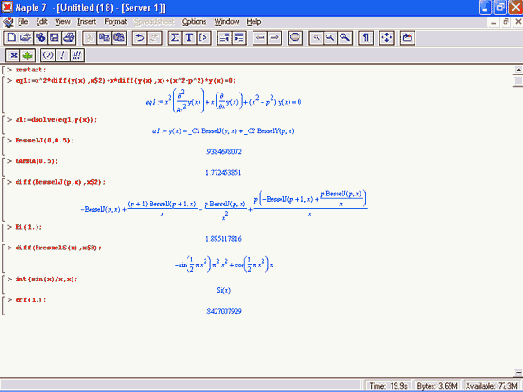
Task: Select the zoom magnifier with the largest lens
Action: 345,38
